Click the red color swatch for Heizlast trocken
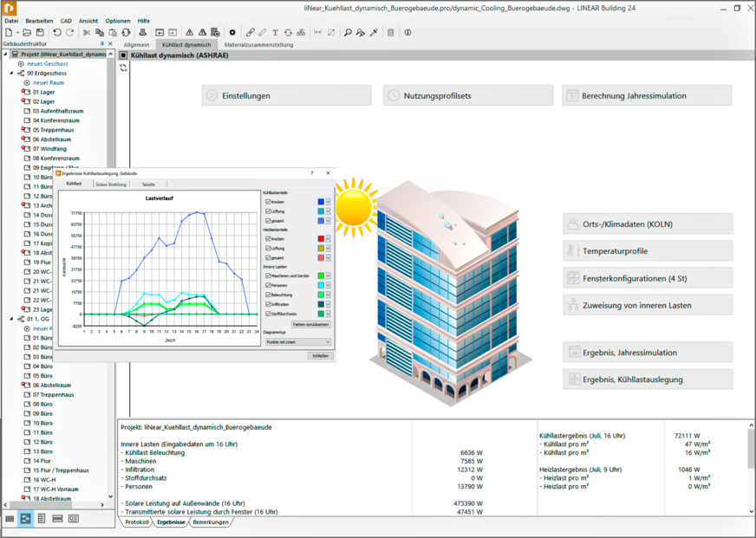 click(321, 238)
